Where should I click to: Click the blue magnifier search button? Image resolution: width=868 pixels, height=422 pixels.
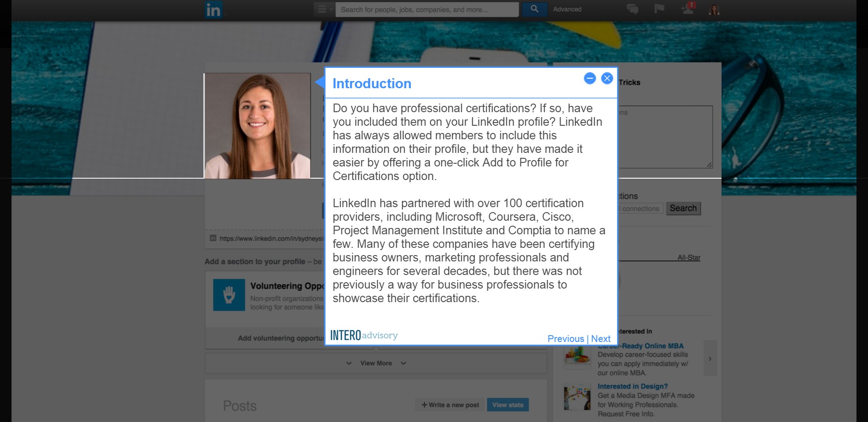point(534,9)
